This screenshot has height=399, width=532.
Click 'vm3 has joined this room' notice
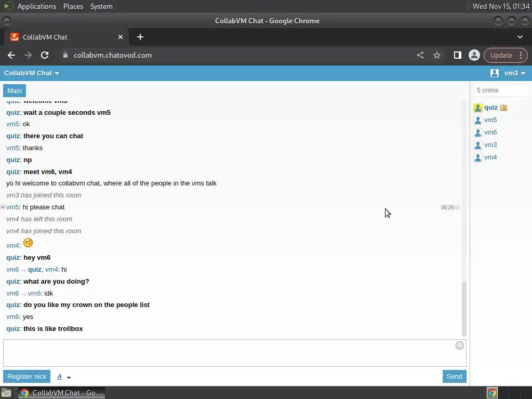44,195
